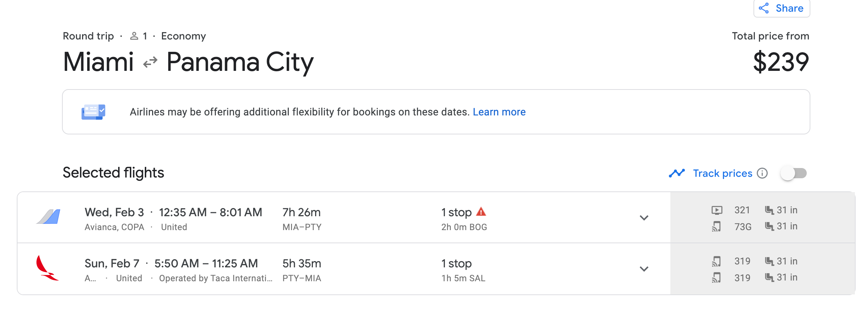
Task: Click the passenger count person icon
Action: click(134, 36)
